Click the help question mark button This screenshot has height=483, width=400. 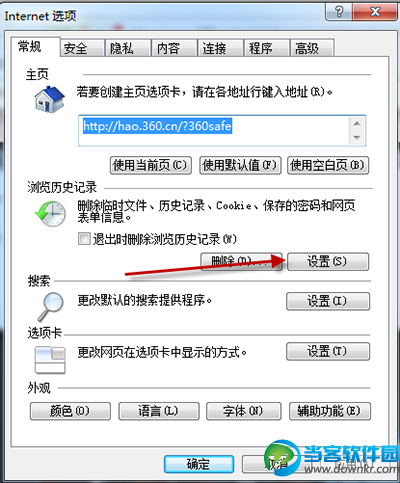tap(339, 12)
